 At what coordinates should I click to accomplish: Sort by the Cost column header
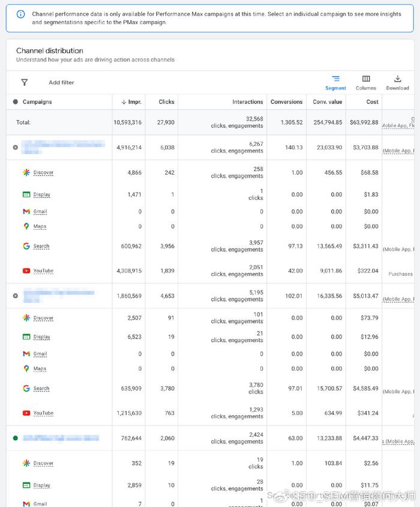372,102
